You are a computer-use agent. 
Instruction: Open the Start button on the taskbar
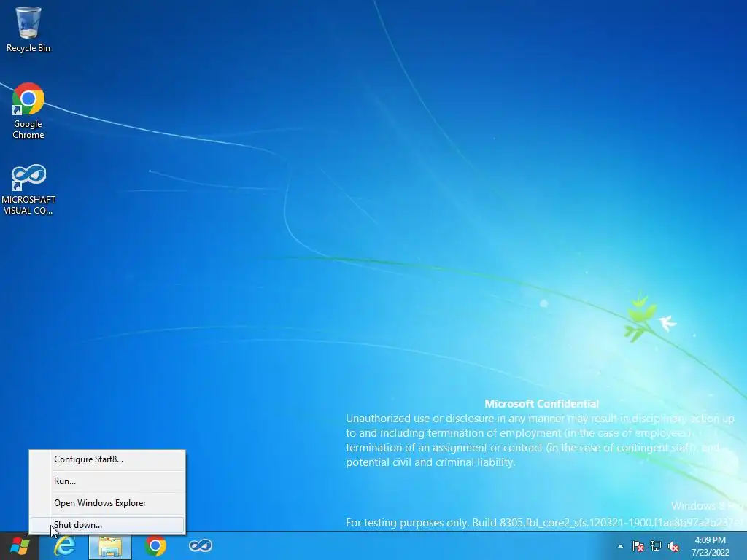[x=20, y=545]
